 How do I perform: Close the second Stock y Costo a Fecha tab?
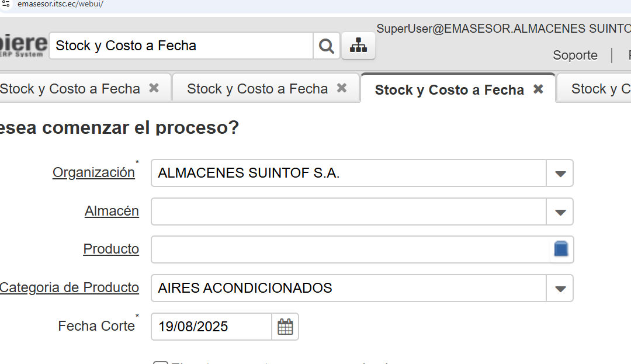pyautogui.click(x=342, y=88)
